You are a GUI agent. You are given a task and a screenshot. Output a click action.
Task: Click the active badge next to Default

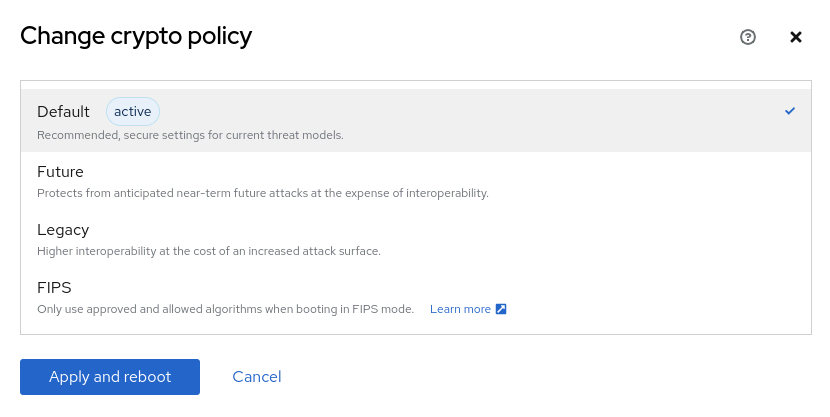click(132, 112)
